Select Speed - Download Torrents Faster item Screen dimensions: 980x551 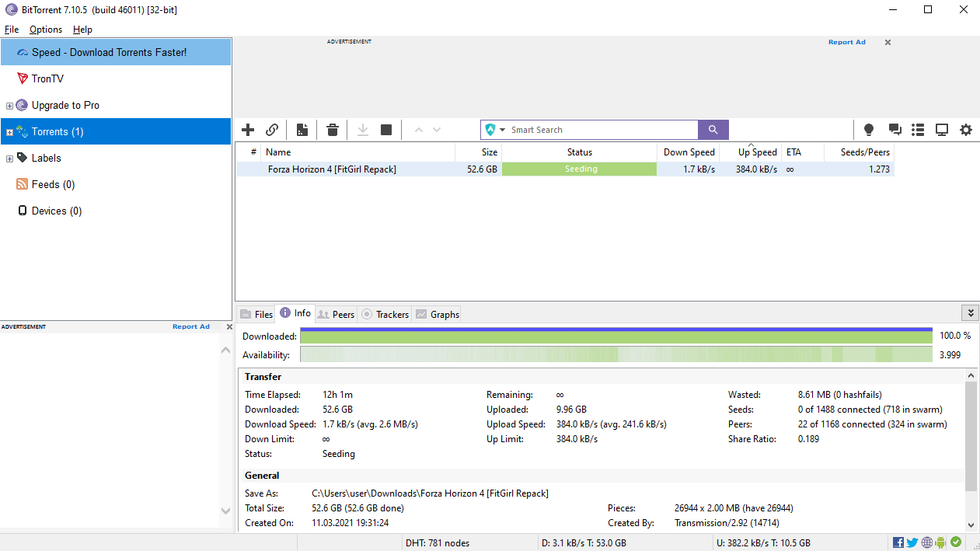(x=116, y=52)
